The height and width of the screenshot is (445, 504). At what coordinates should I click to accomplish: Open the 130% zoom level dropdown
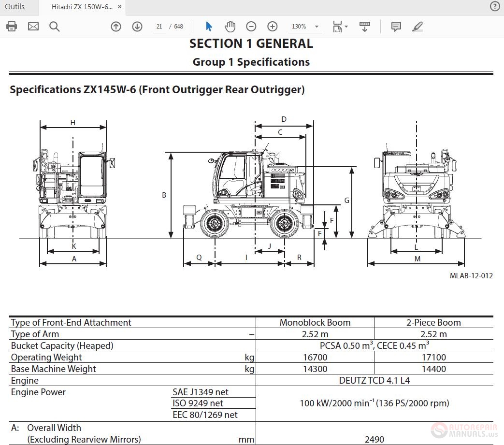317,27
